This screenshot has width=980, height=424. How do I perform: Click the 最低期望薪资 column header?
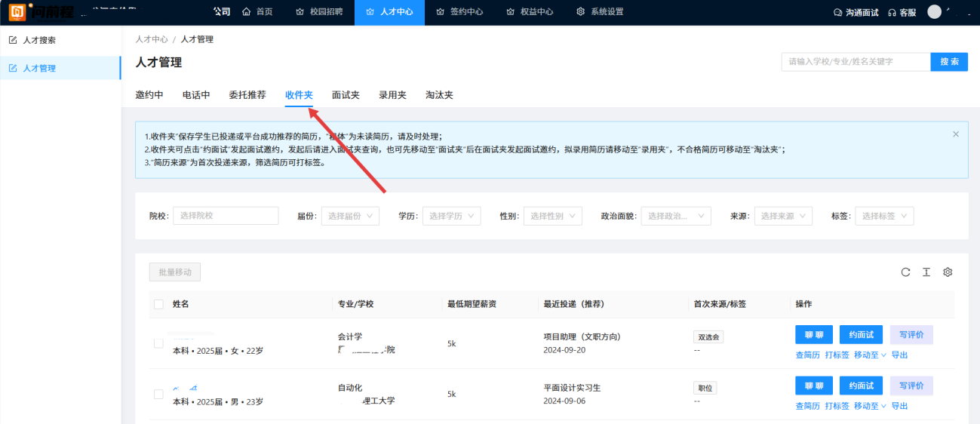(x=472, y=304)
